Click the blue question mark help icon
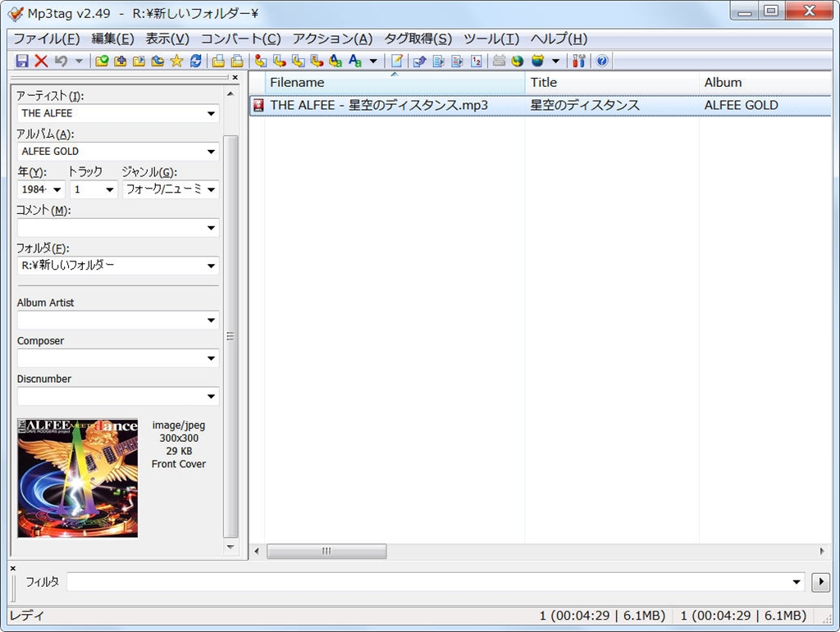This screenshot has width=840, height=632. [x=602, y=61]
